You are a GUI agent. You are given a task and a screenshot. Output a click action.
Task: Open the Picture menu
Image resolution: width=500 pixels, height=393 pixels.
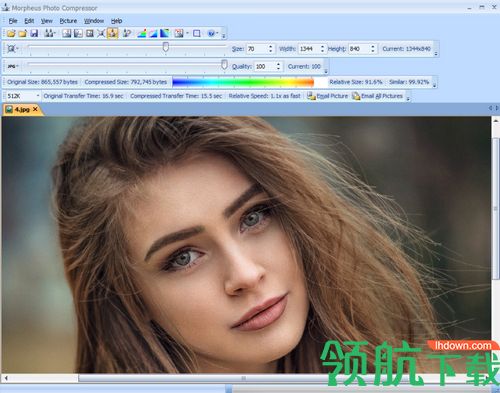pos(68,21)
